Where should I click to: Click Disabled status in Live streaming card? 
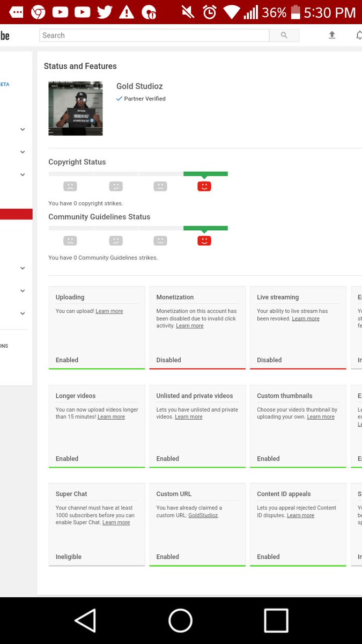269,360
